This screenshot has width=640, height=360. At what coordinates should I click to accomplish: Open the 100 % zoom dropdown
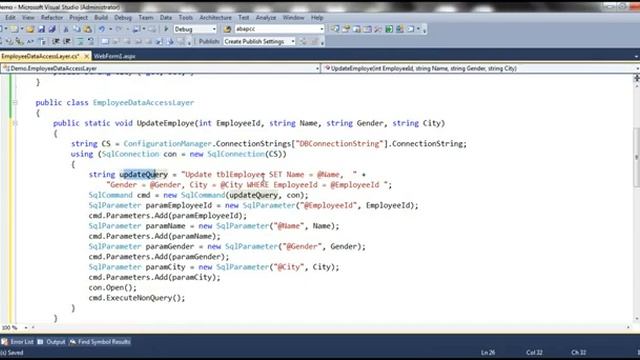coord(26,327)
